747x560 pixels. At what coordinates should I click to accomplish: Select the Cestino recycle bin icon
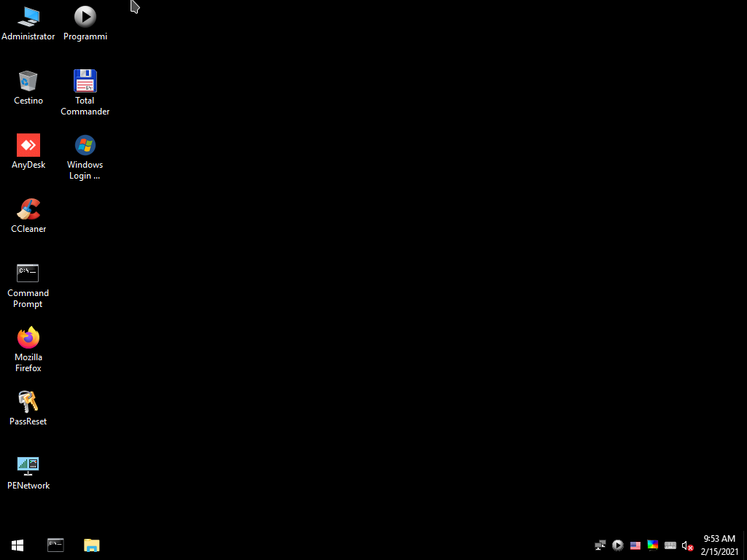28,88
